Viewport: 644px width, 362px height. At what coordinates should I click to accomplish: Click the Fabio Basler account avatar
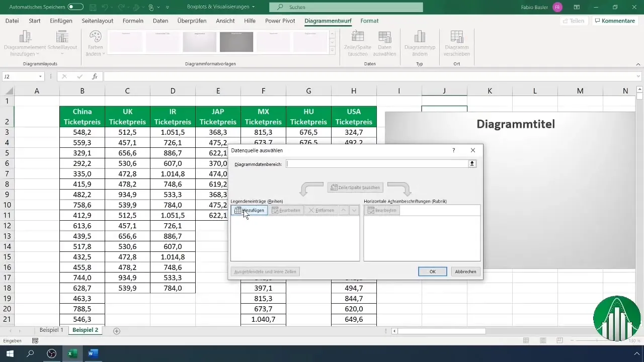coord(557,7)
